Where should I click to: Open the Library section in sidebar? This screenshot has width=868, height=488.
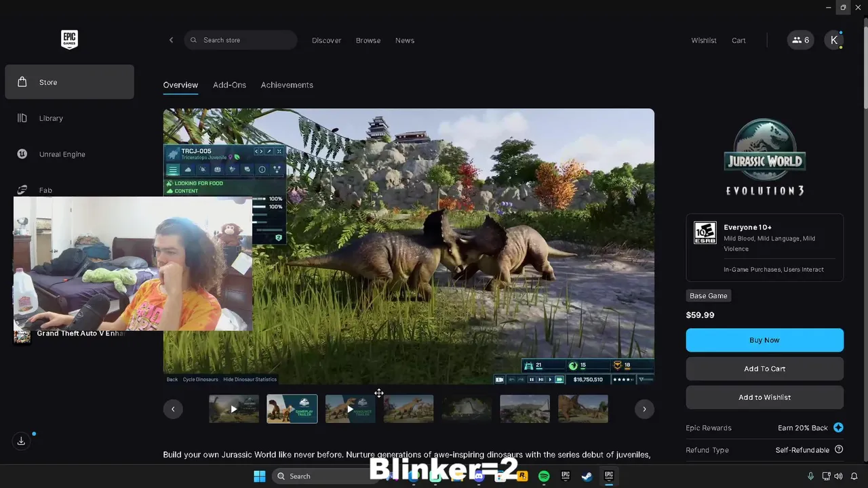coord(69,118)
